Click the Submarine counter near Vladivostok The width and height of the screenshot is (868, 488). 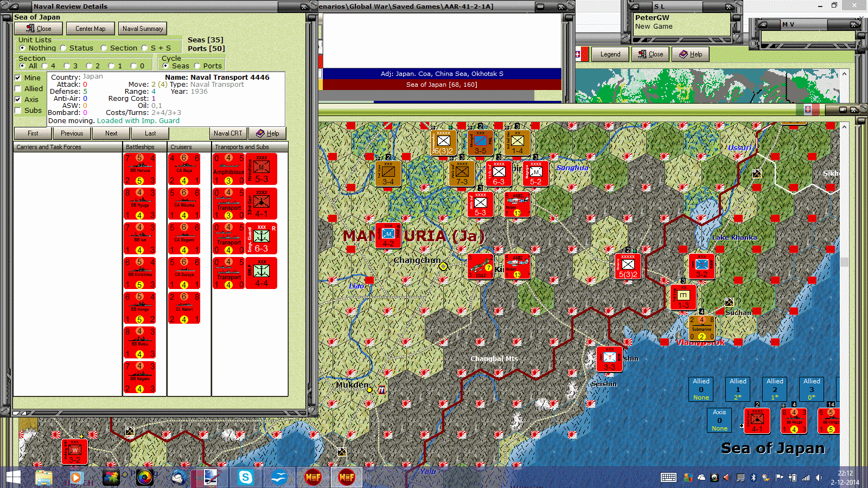click(701, 328)
